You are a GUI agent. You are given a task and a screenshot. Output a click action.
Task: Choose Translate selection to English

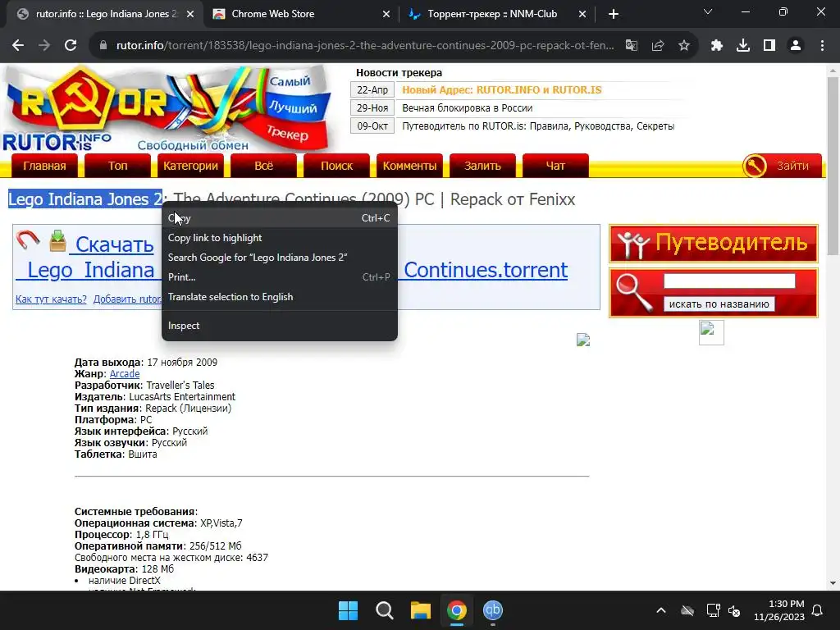tap(280, 297)
